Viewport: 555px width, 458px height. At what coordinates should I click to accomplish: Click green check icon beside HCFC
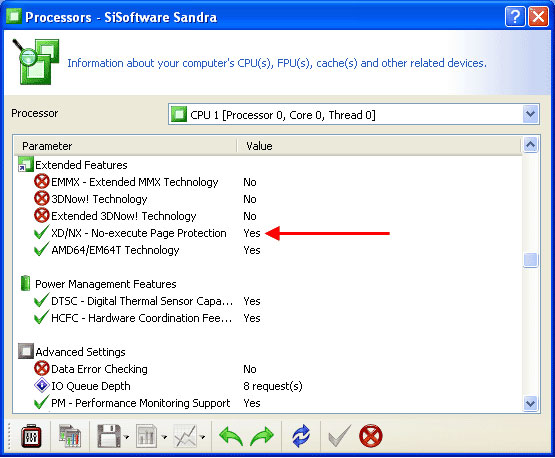[41, 317]
